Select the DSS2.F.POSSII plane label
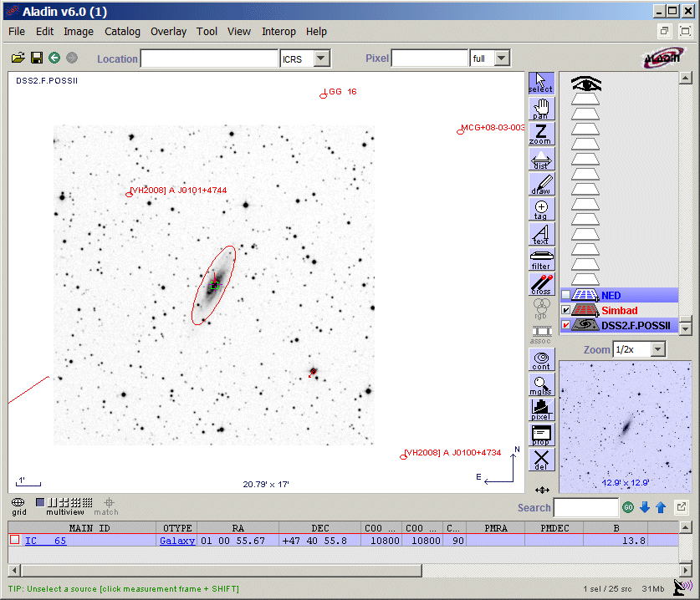 (636, 326)
